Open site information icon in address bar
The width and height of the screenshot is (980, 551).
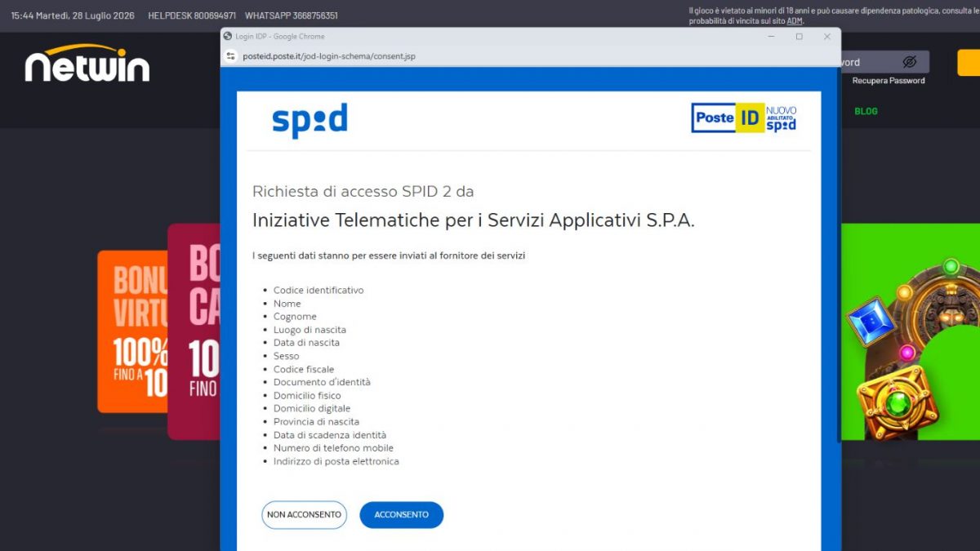pos(231,56)
